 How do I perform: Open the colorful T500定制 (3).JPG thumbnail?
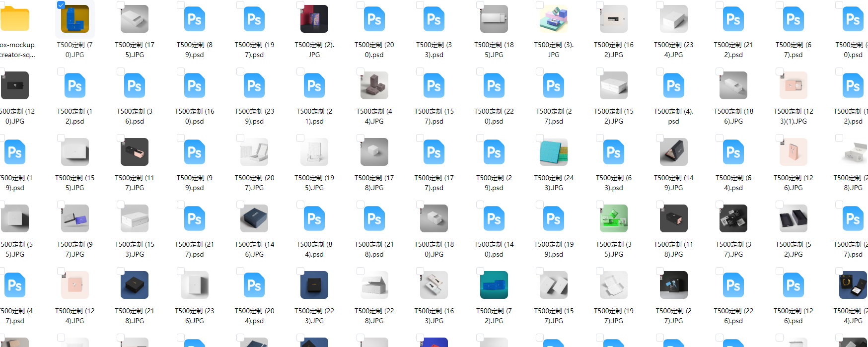(x=554, y=19)
